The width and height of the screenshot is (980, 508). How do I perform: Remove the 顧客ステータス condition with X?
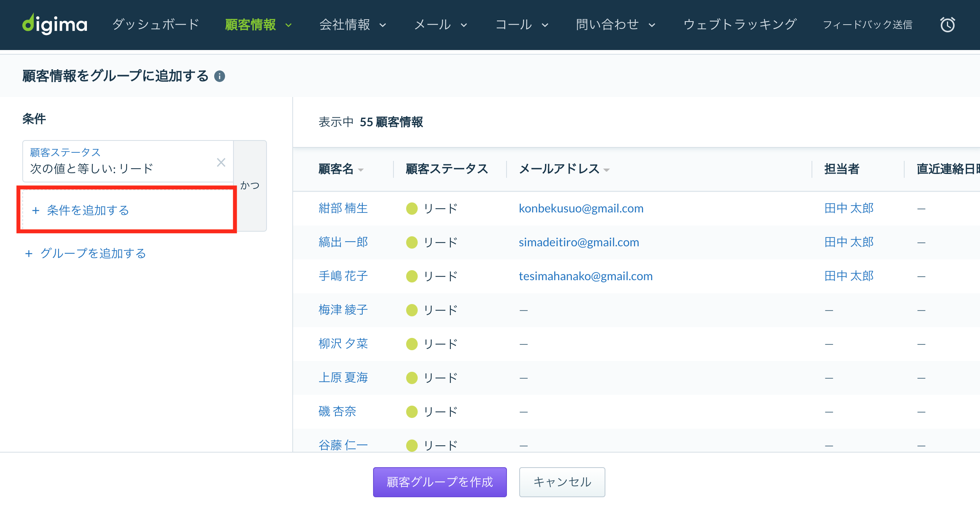click(221, 162)
